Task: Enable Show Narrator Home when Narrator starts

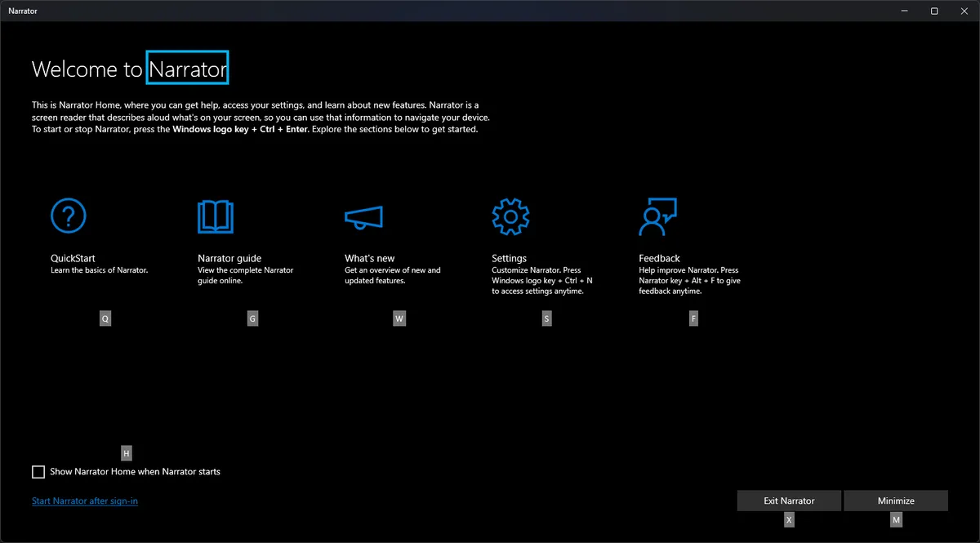Action: pos(38,472)
